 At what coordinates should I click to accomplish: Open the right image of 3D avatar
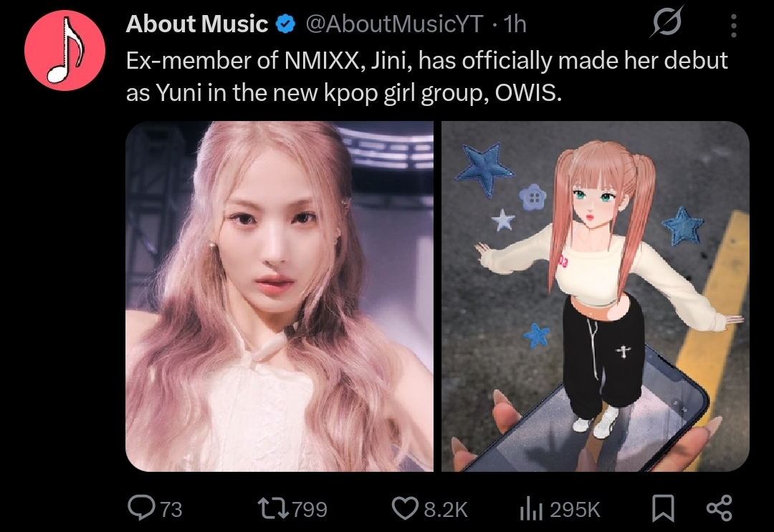tap(596, 296)
